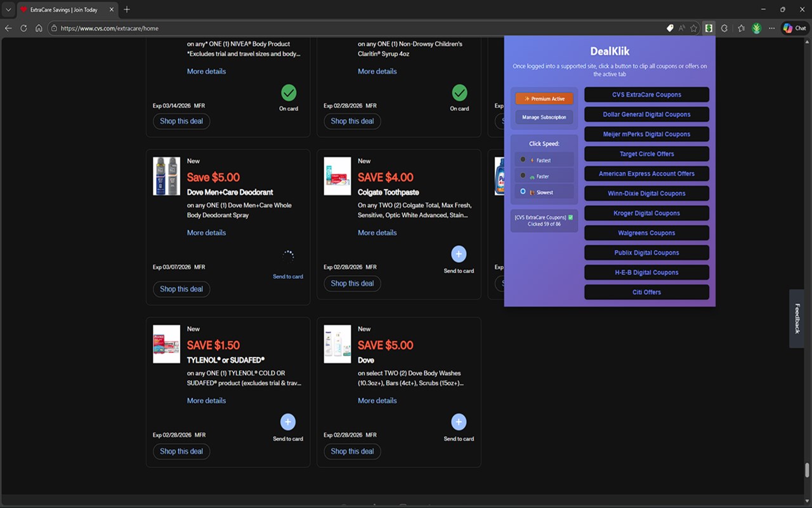Image resolution: width=812 pixels, height=508 pixels.
Task: Click On card checkmark for NIVEA deal
Action: (x=289, y=93)
